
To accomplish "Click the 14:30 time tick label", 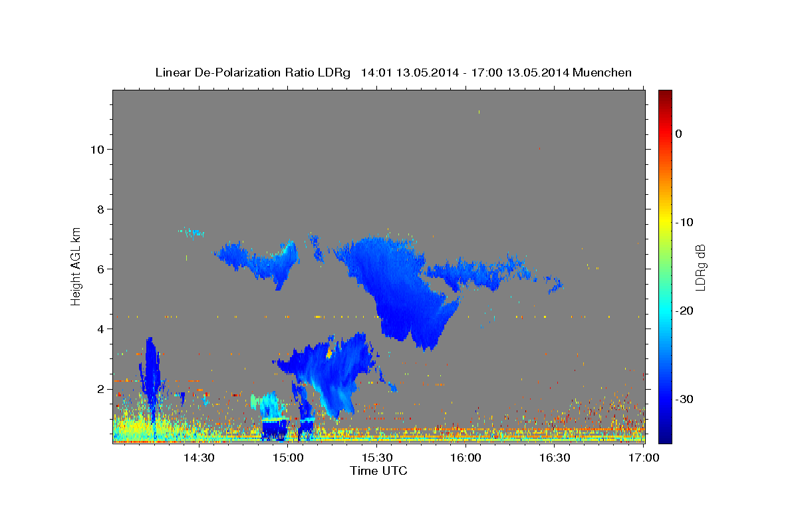I will pyautogui.click(x=199, y=458).
